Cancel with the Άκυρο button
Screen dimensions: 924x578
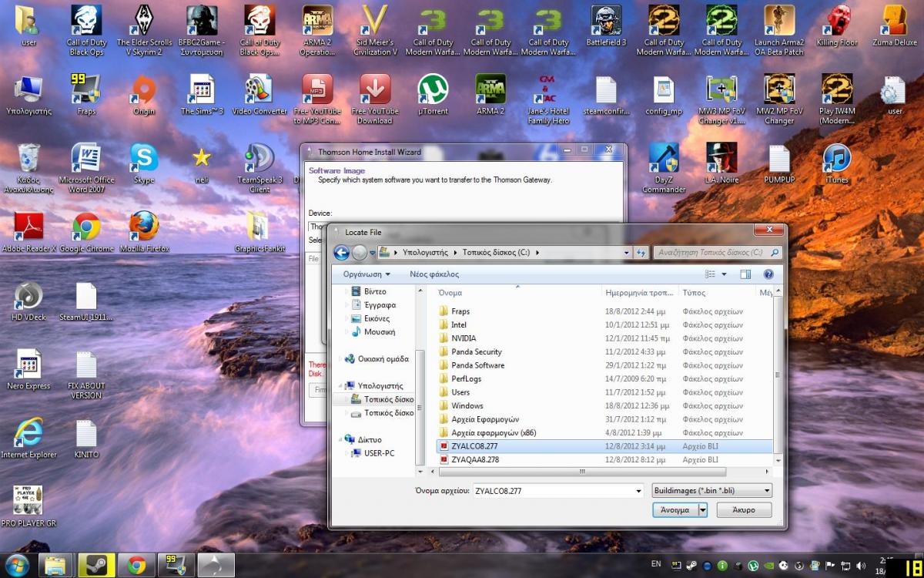click(x=744, y=510)
